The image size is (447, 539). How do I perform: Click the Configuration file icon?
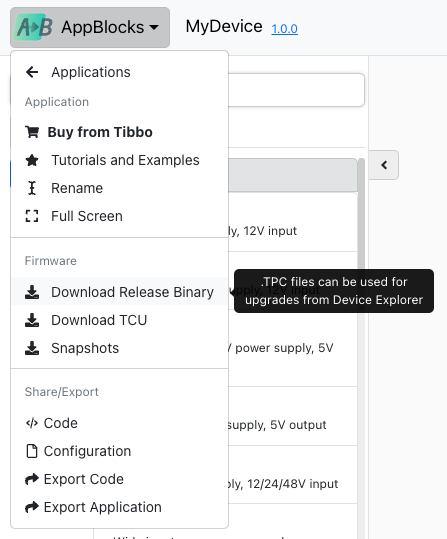tap(32, 451)
